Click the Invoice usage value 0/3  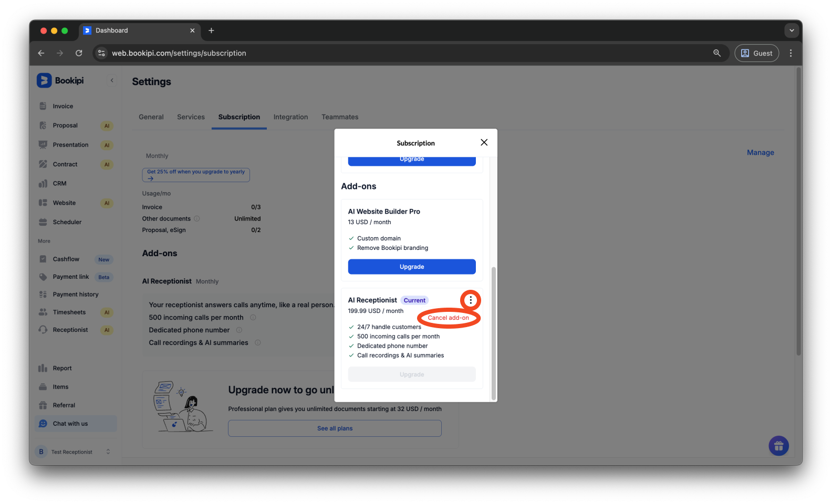click(x=256, y=207)
